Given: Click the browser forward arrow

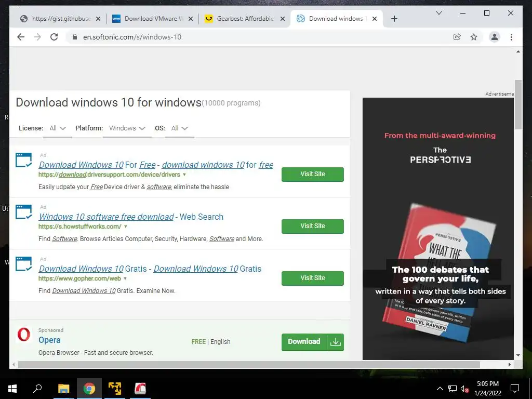Looking at the screenshot, I should point(37,37).
